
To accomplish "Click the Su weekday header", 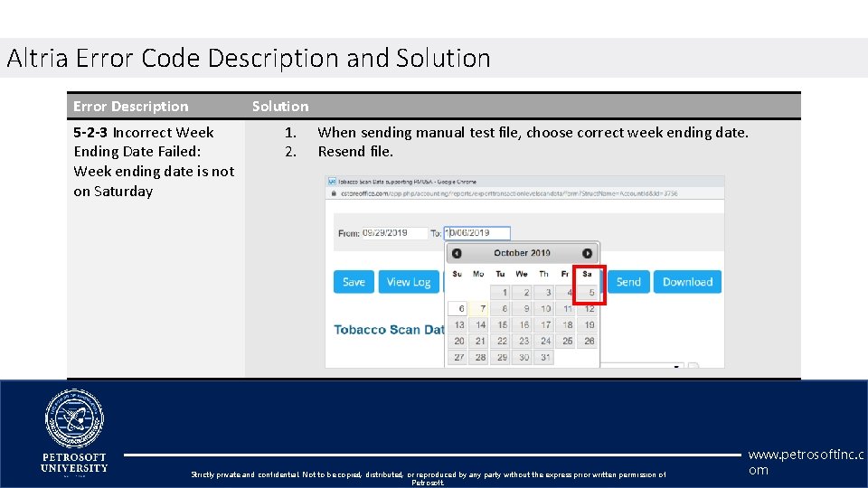I will tap(457, 274).
